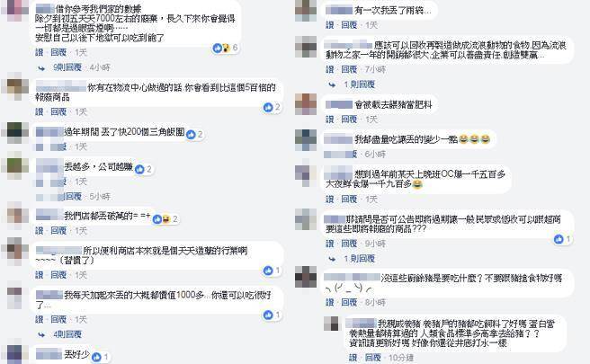This screenshot has width=590, height=364.
Task: Click the like icon on 天天造孽的行業 comment
Action: pyautogui.click(x=268, y=271)
